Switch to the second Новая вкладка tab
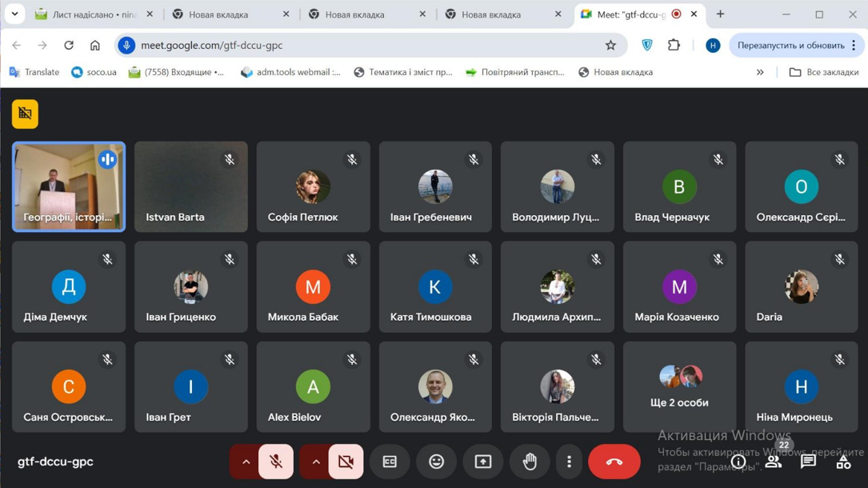Screen dimensions: 868x488 (366, 14)
